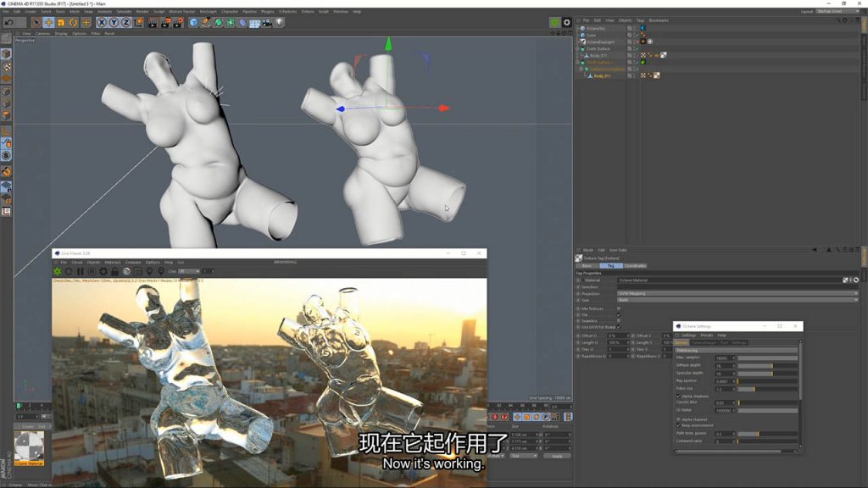Toggle X axis lock button
The width and height of the screenshot is (868, 488).
pyautogui.click(x=102, y=23)
